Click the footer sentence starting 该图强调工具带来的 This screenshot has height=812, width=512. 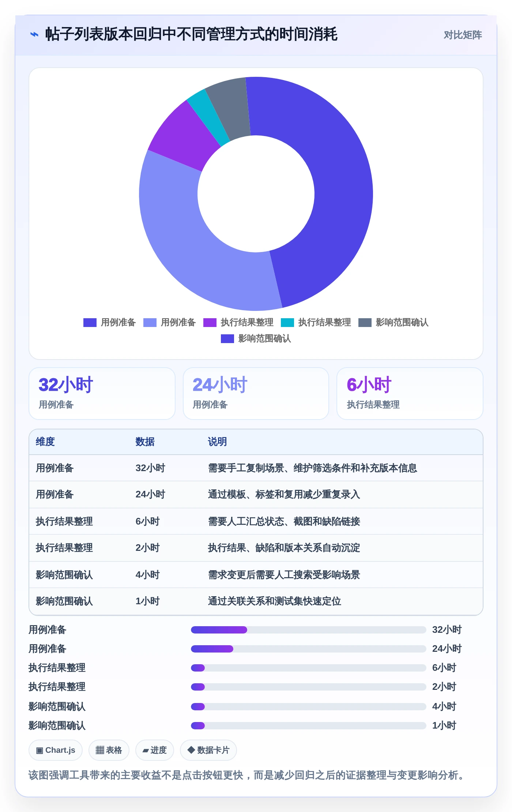pos(247,775)
